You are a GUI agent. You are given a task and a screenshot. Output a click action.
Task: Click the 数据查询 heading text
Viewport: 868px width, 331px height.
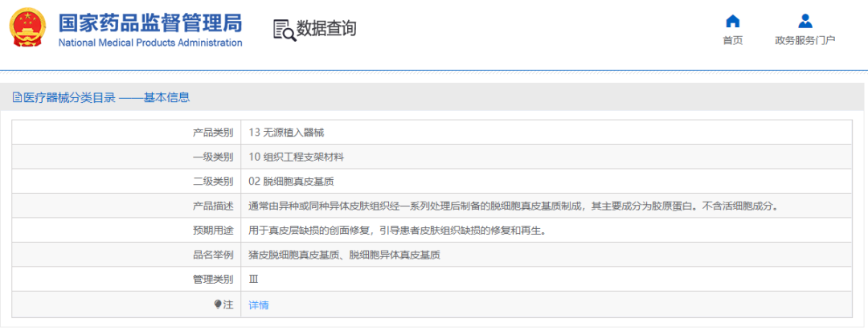(x=326, y=28)
